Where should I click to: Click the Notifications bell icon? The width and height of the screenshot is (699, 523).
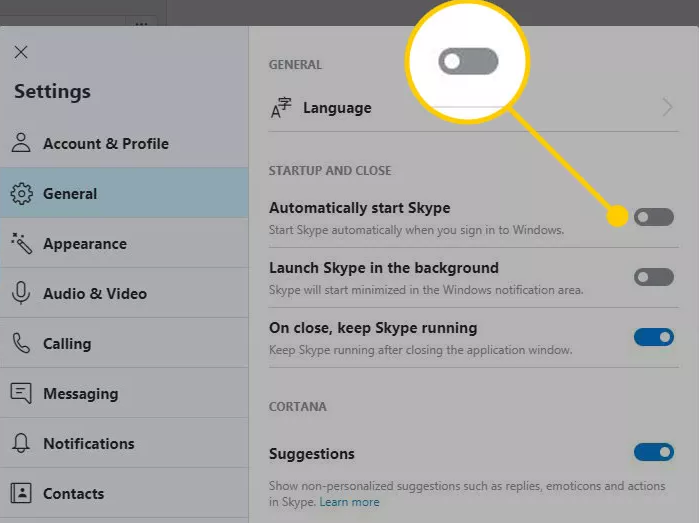click(x=21, y=443)
